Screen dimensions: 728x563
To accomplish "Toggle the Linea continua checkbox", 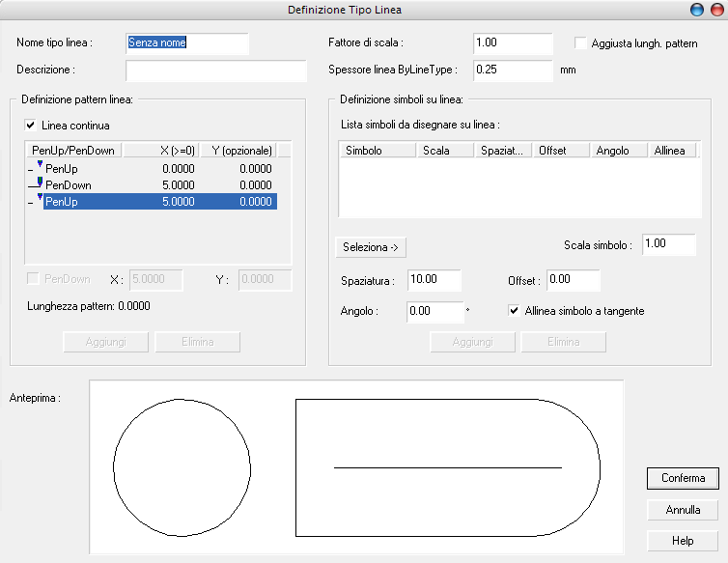I will point(31,125).
